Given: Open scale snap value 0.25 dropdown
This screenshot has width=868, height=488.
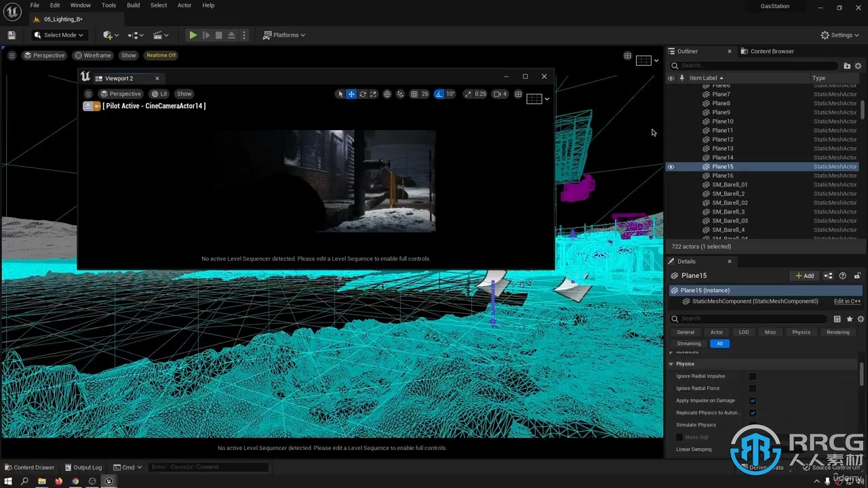Looking at the screenshot, I should click(x=481, y=94).
